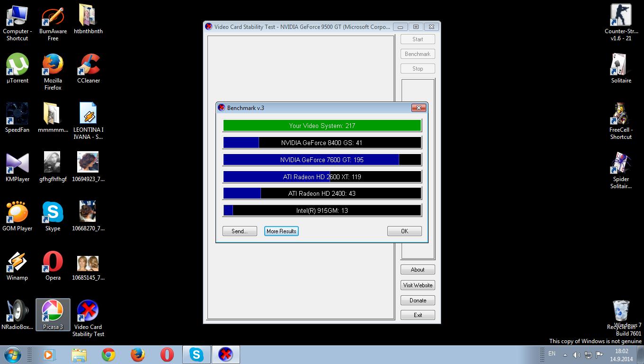Open the µTorrent desktop shortcut
This screenshot has height=364, width=644.
[x=18, y=68]
